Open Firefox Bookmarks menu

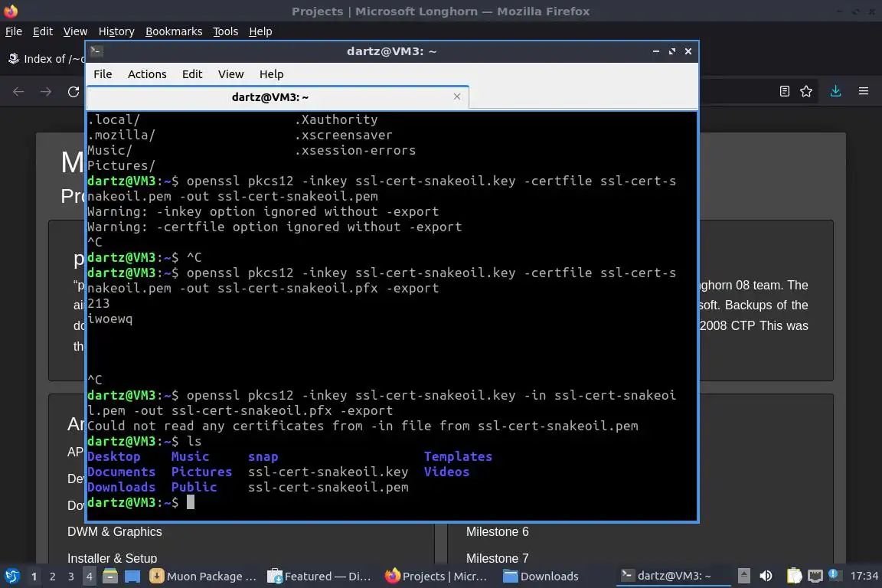(174, 31)
